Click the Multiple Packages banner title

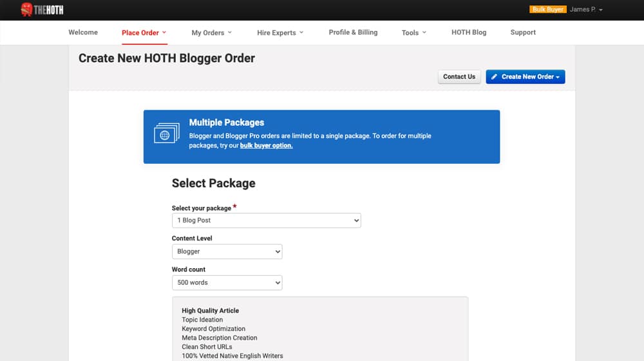226,122
